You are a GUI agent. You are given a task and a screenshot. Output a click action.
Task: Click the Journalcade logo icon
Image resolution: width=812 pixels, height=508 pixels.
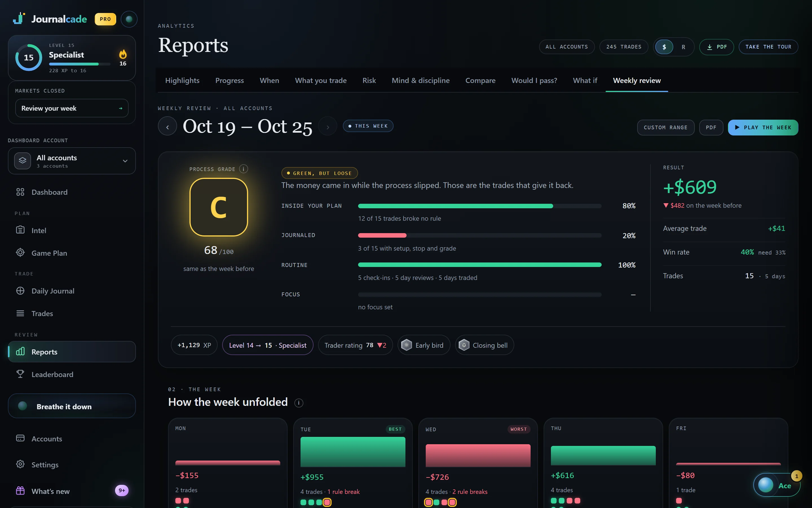[x=19, y=18]
